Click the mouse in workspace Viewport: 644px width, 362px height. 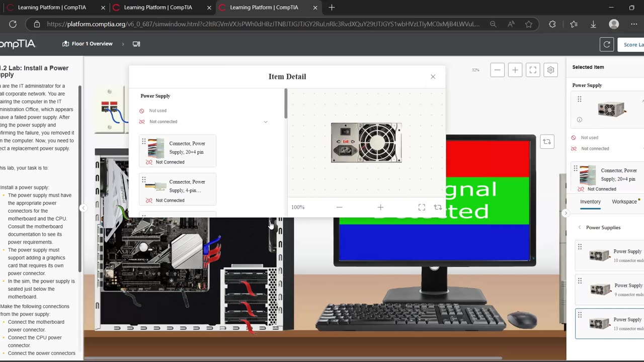(x=522, y=319)
